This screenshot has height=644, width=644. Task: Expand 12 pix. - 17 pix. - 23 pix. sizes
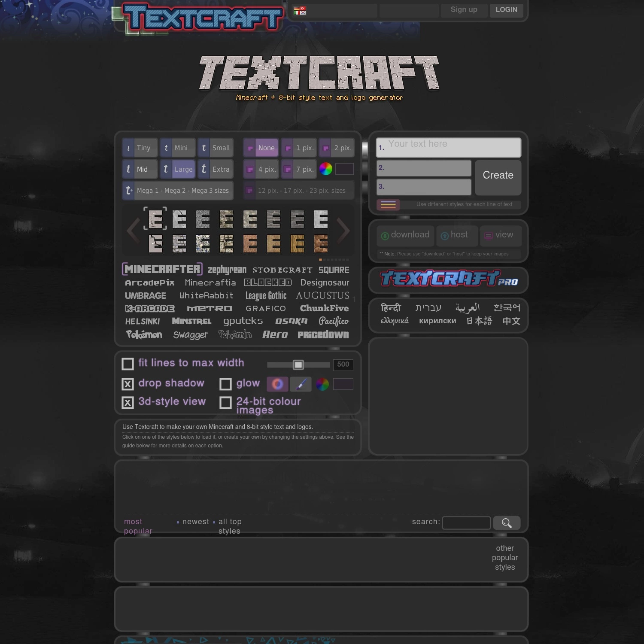point(299,191)
